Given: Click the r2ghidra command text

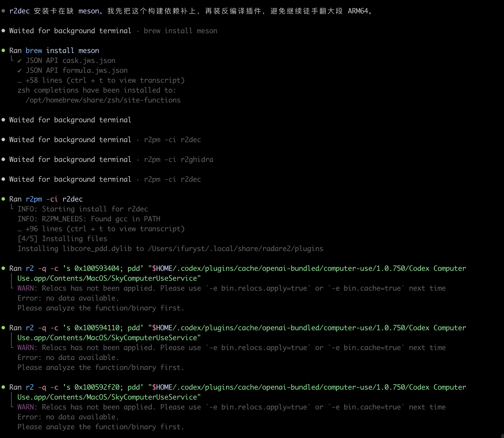Looking at the screenshot, I should (197, 160).
